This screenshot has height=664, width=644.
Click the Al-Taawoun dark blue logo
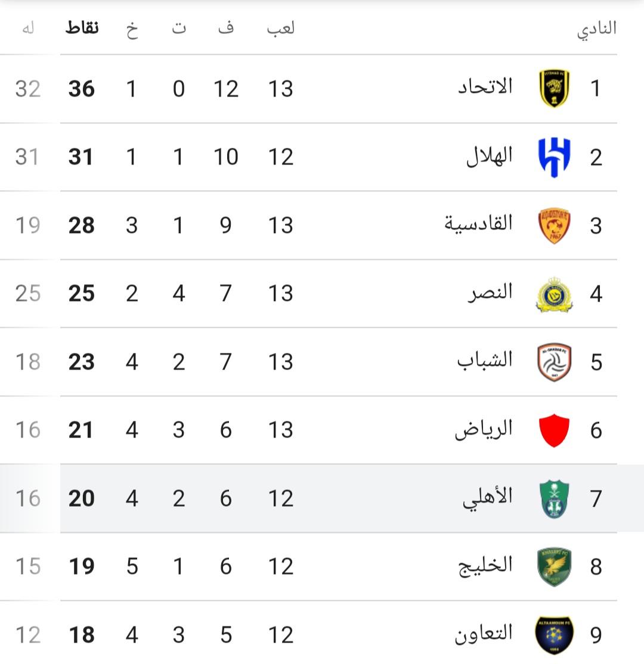click(554, 635)
